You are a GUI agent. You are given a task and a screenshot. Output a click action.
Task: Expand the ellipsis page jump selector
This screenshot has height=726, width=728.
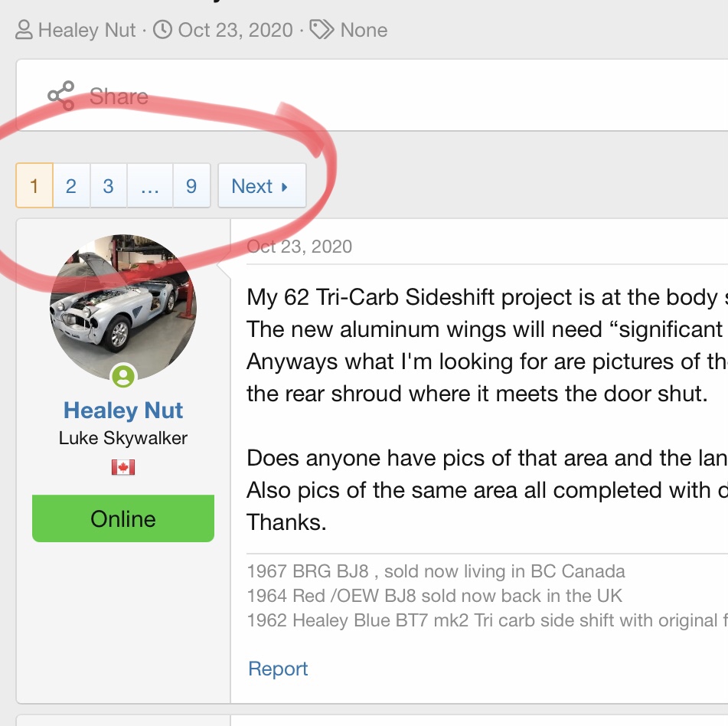tap(150, 186)
